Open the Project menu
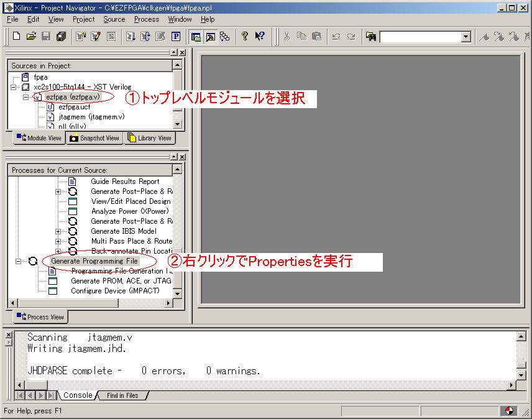 click(x=83, y=19)
